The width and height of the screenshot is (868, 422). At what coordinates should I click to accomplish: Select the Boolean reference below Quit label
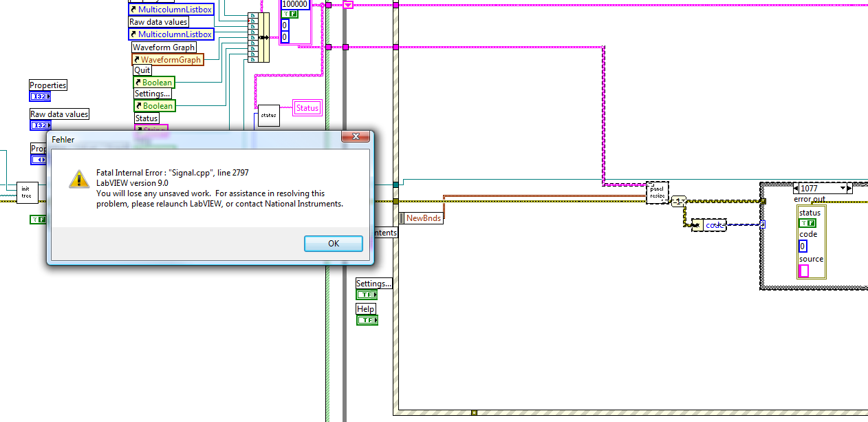154,83
